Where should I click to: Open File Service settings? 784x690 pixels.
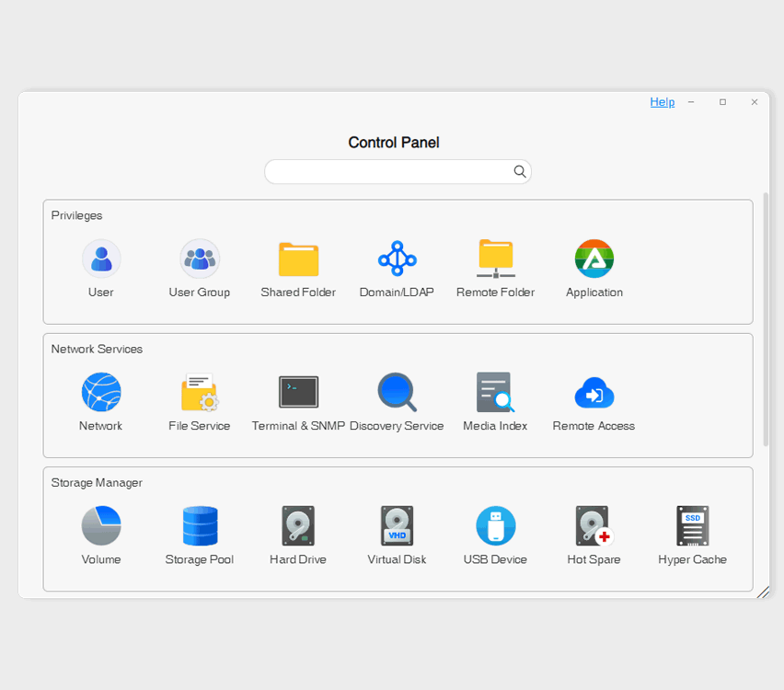point(200,393)
